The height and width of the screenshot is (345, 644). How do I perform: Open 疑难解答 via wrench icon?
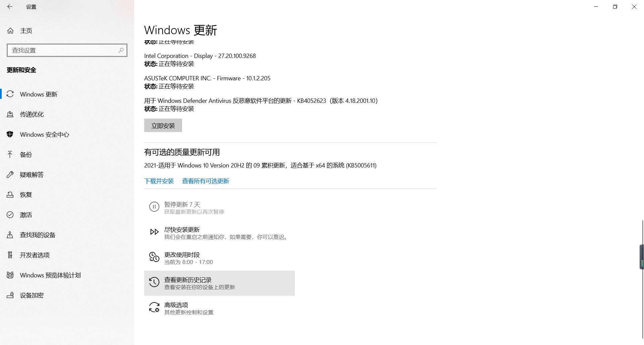click(x=10, y=175)
